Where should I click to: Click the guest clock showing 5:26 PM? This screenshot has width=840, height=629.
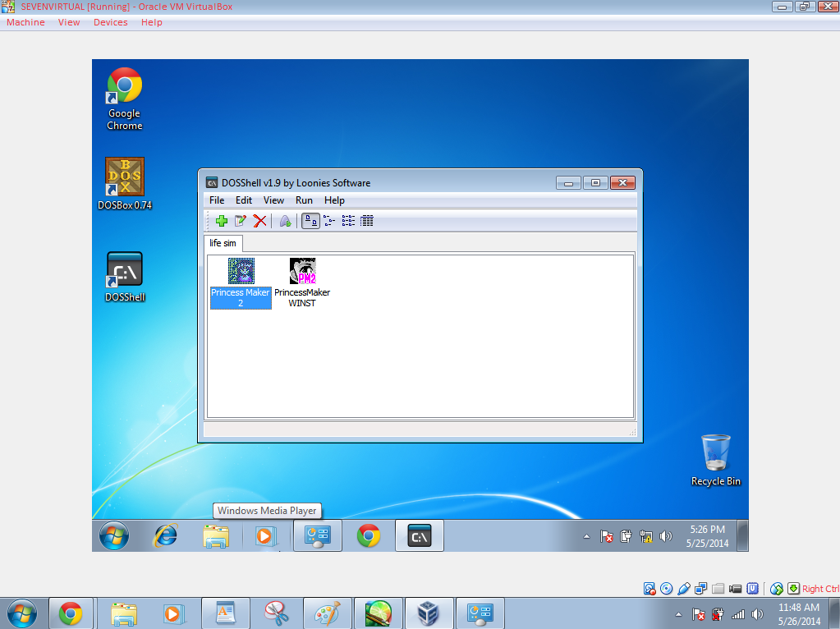(707, 535)
